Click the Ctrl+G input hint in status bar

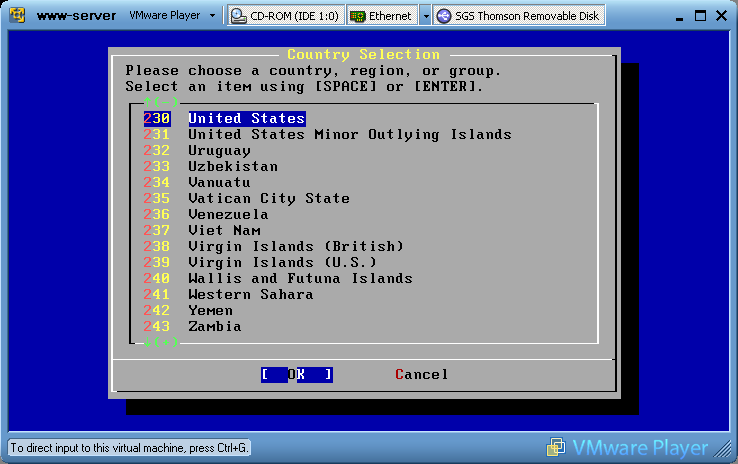(x=129, y=448)
